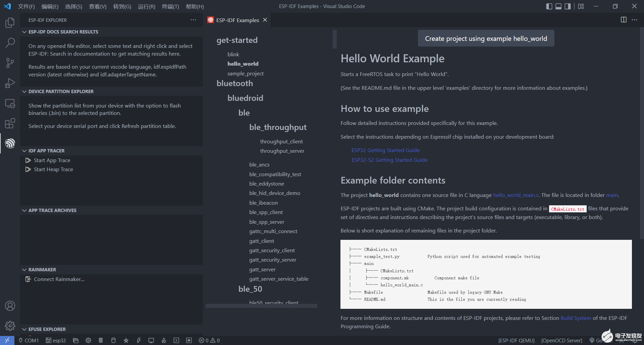Open the Customize Layout control
The height and width of the screenshot is (345, 644).
581,6
